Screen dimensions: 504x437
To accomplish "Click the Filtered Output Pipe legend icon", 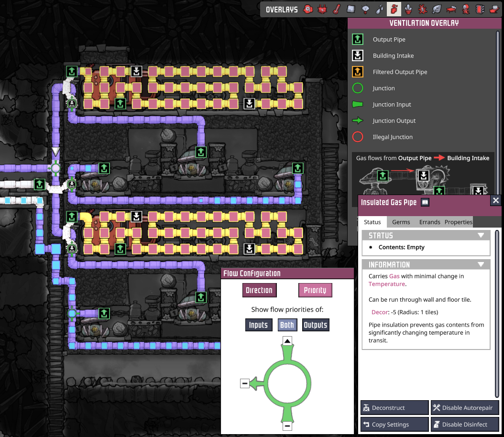I will click(x=358, y=72).
